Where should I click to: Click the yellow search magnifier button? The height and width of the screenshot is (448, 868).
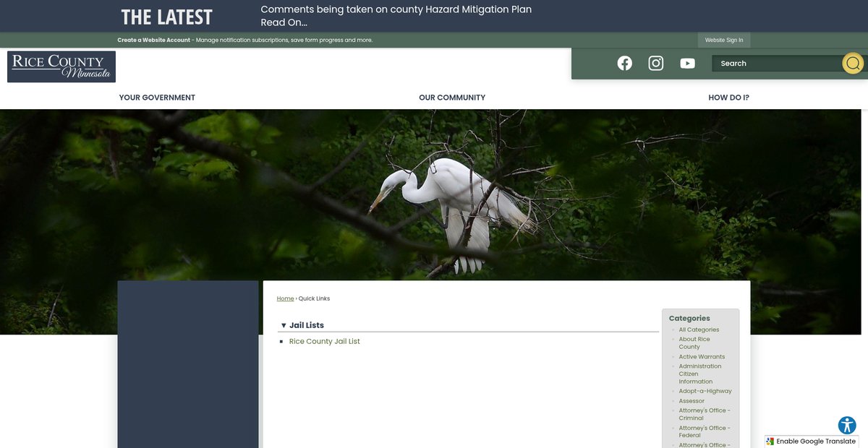coord(853,64)
